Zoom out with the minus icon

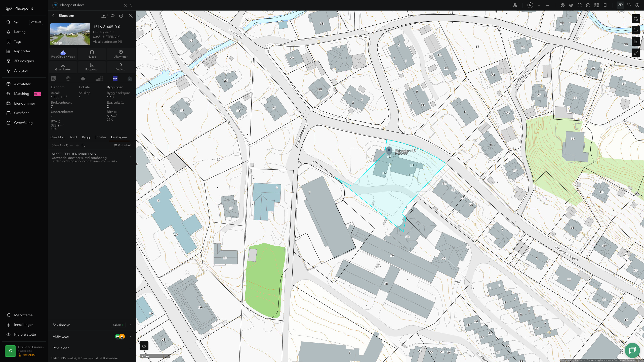547,5
